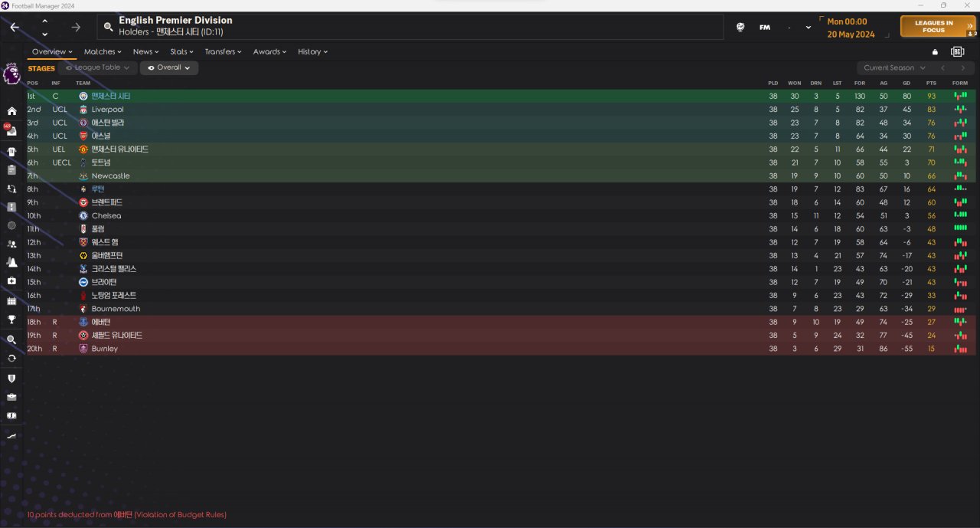Screen dimensions: 980x528
Task: Click the Leagues In Focus button
Action: [938, 27]
